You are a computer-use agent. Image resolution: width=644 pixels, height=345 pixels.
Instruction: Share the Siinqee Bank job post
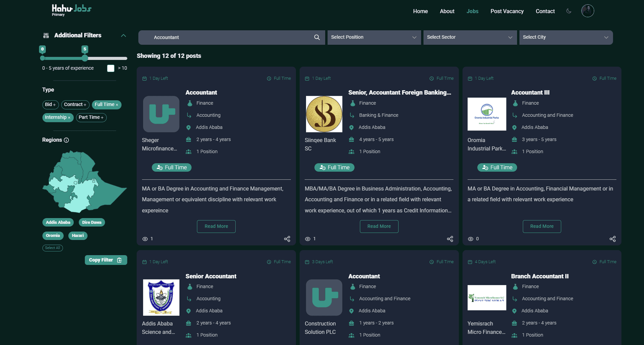450,239
